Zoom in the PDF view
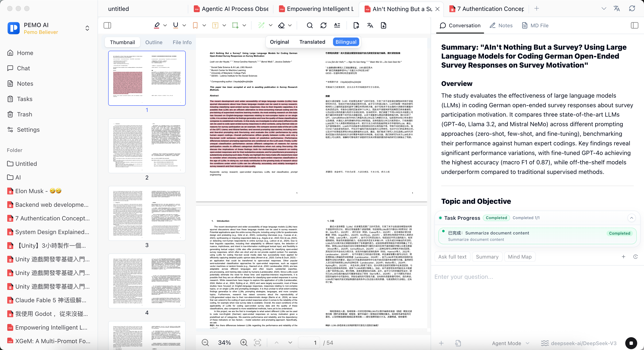 (244, 343)
